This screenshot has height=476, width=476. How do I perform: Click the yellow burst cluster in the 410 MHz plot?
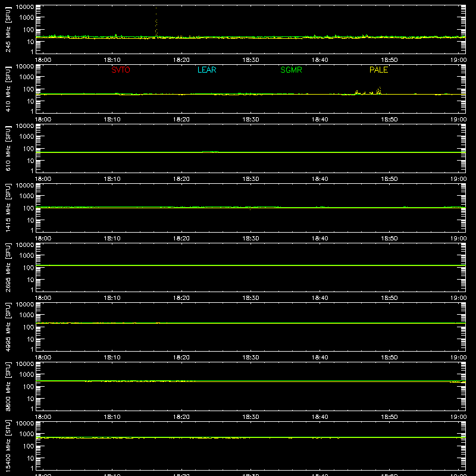[x=368, y=91]
